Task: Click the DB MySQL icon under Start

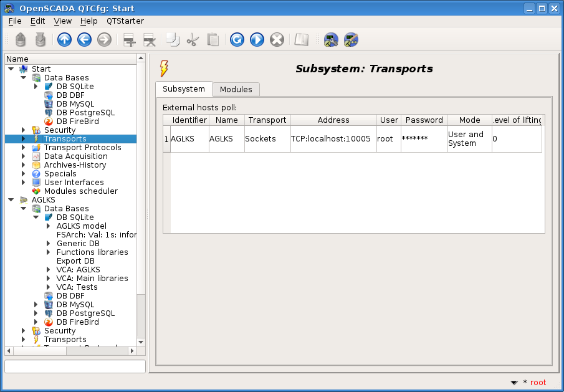Action: click(x=49, y=104)
